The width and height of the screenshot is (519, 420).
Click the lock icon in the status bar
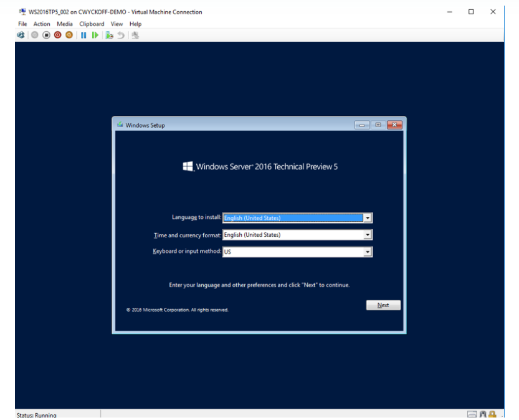pos(492,415)
